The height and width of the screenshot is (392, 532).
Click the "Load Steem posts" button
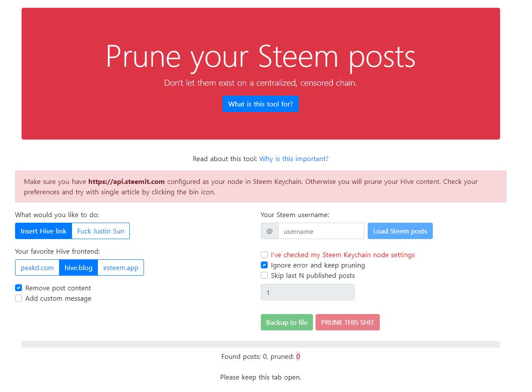[400, 231]
